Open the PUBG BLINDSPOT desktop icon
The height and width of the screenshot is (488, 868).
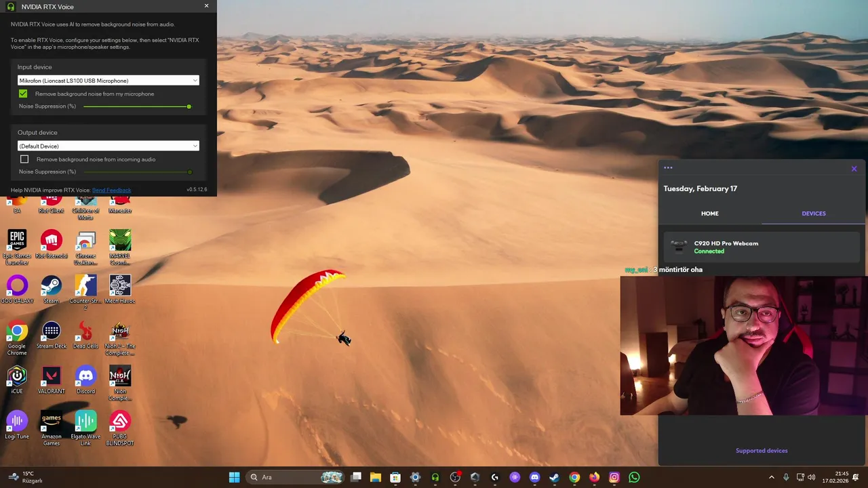click(x=120, y=428)
